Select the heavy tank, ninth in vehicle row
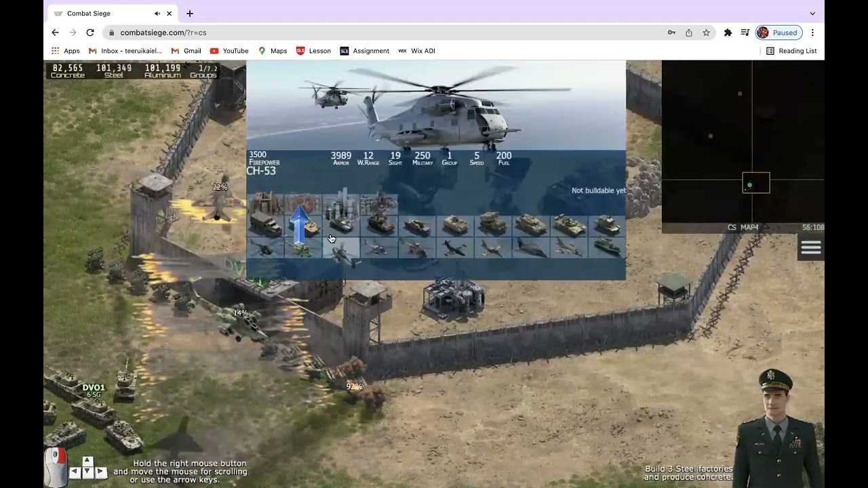The width and height of the screenshot is (868, 488). (569, 225)
